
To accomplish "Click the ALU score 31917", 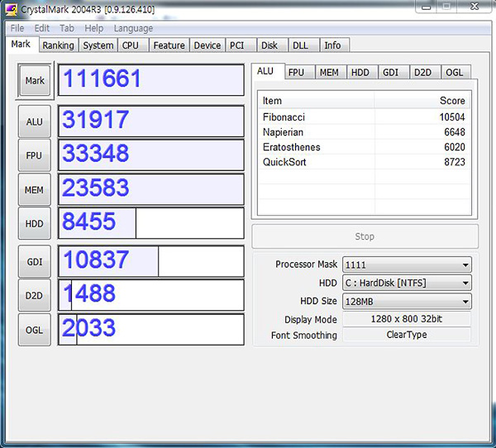I will tap(151, 122).
